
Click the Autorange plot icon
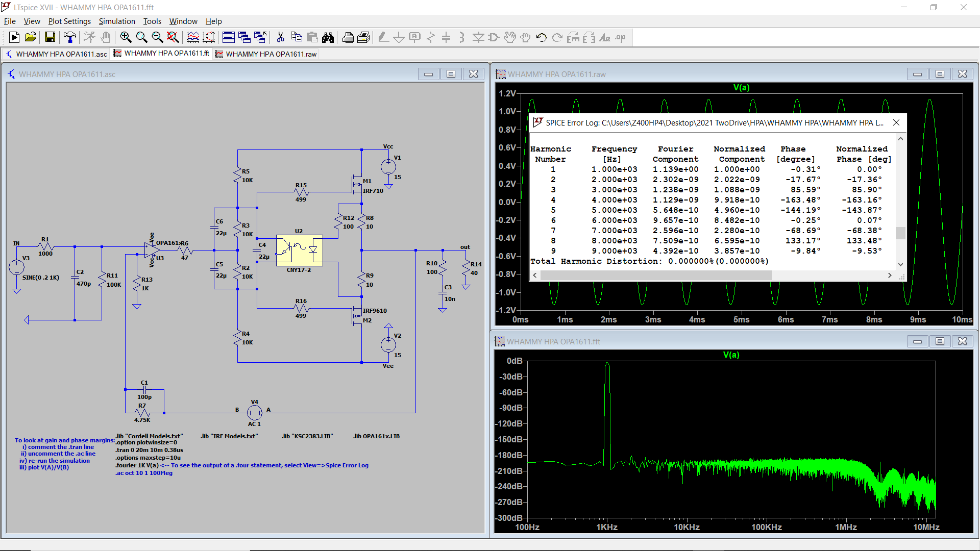[209, 37]
